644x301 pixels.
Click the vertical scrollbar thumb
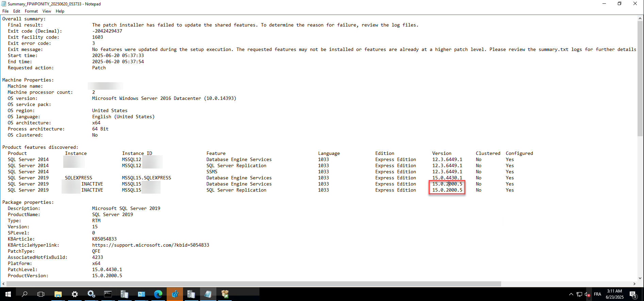[x=640, y=78]
